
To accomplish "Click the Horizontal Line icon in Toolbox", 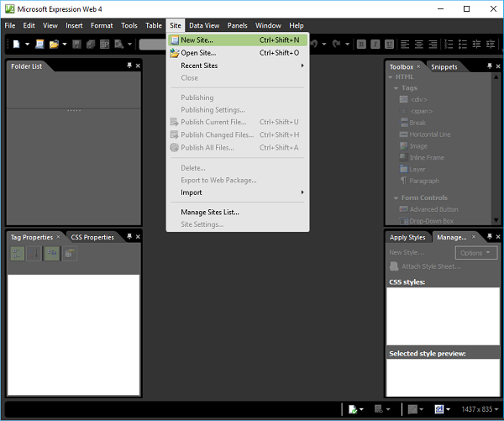I will (402, 134).
